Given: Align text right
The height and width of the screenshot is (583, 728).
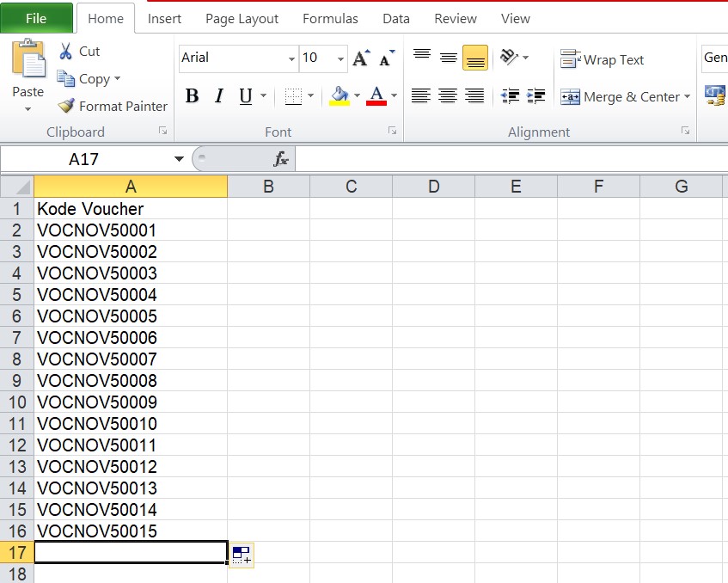Looking at the screenshot, I should pos(474,96).
